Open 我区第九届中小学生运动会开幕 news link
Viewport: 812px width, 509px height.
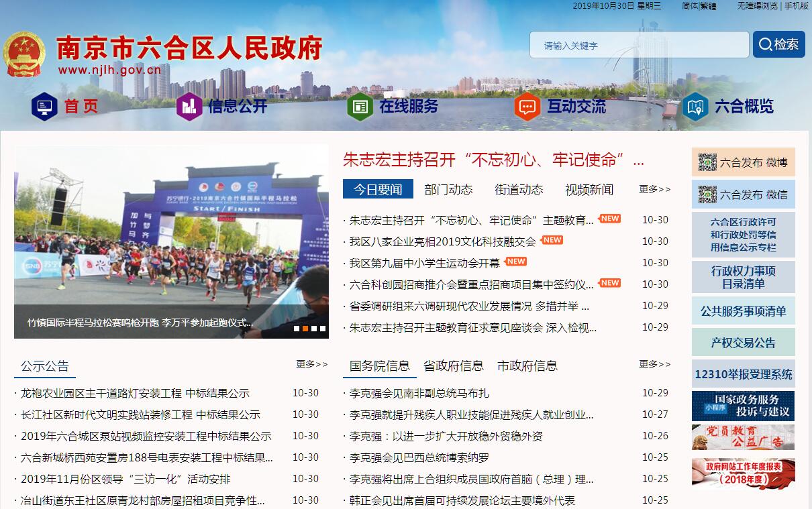[424, 263]
